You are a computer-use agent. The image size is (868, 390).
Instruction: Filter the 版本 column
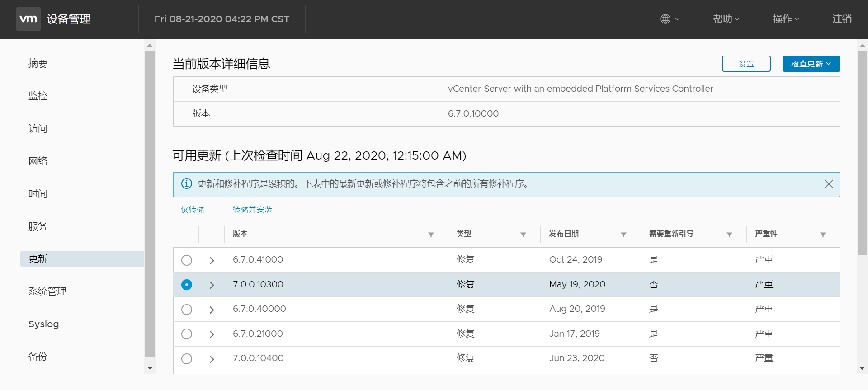coord(431,235)
